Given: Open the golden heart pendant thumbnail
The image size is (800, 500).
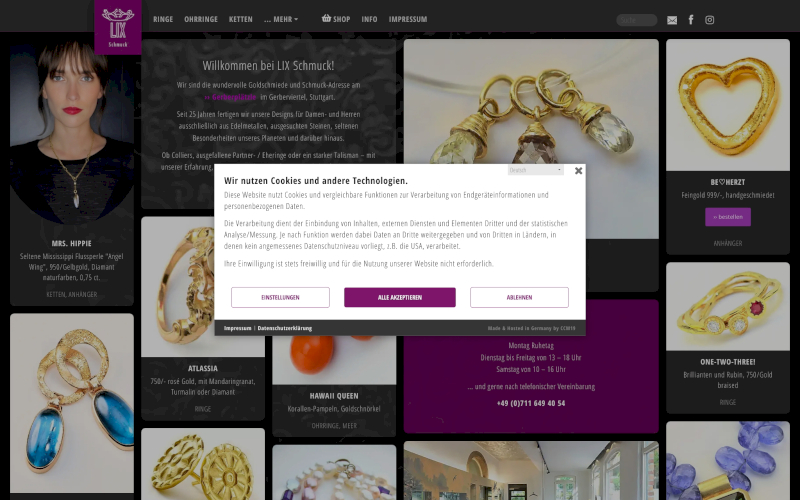Looking at the screenshot, I should (x=728, y=105).
